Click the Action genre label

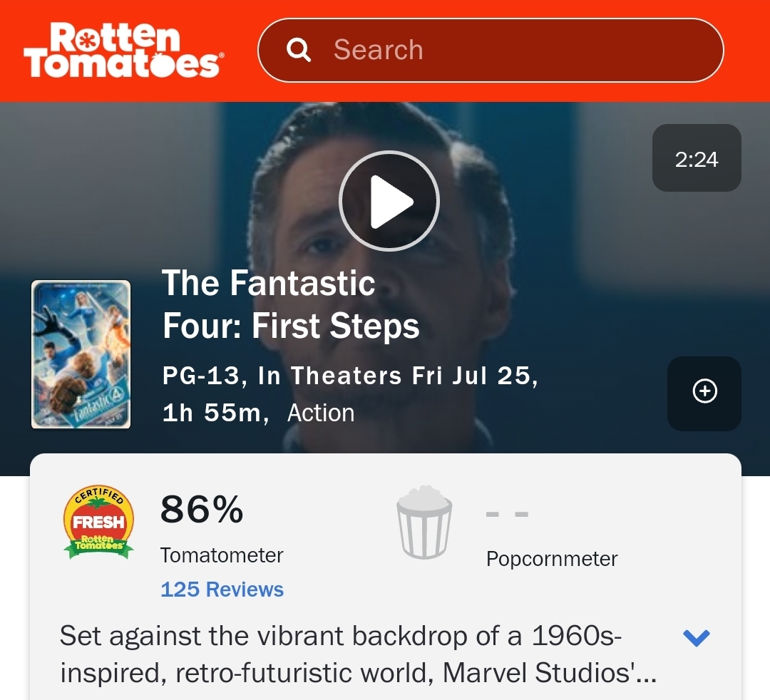[320, 413]
